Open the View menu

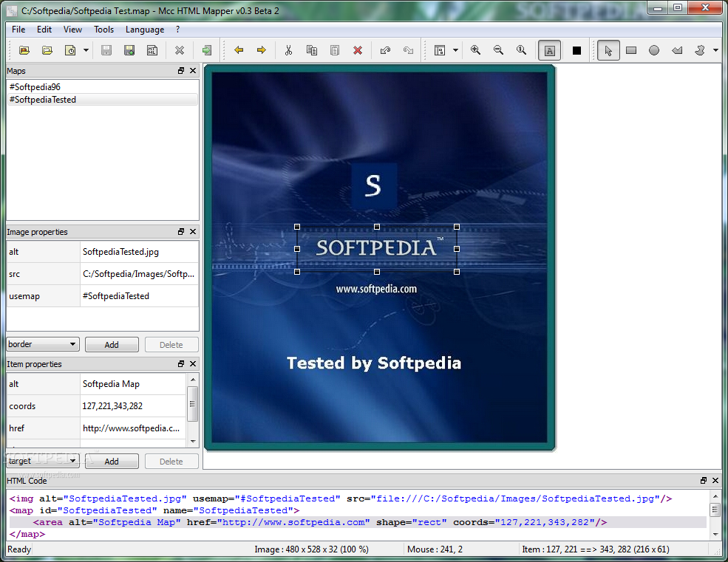point(72,30)
